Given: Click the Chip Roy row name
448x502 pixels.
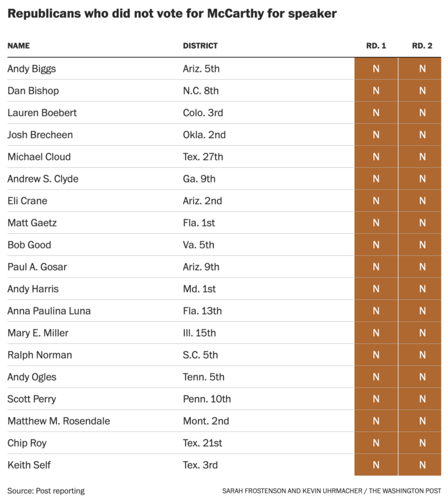Looking at the screenshot, I should pyautogui.click(x=27, y=443).
